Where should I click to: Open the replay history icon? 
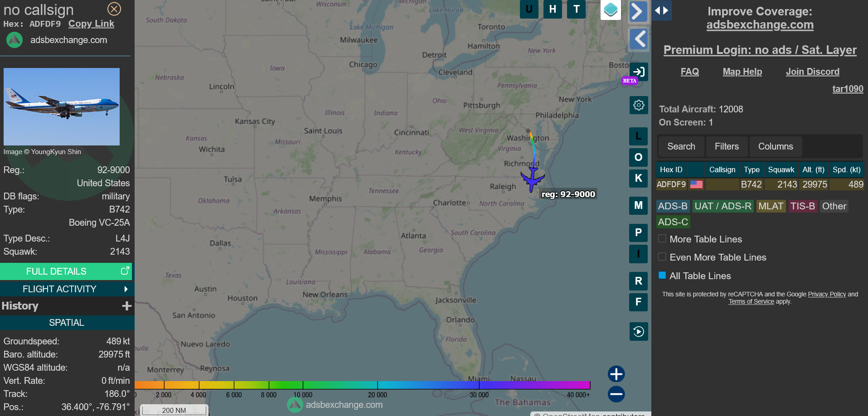pyautogui.click(x=639, y=332)
